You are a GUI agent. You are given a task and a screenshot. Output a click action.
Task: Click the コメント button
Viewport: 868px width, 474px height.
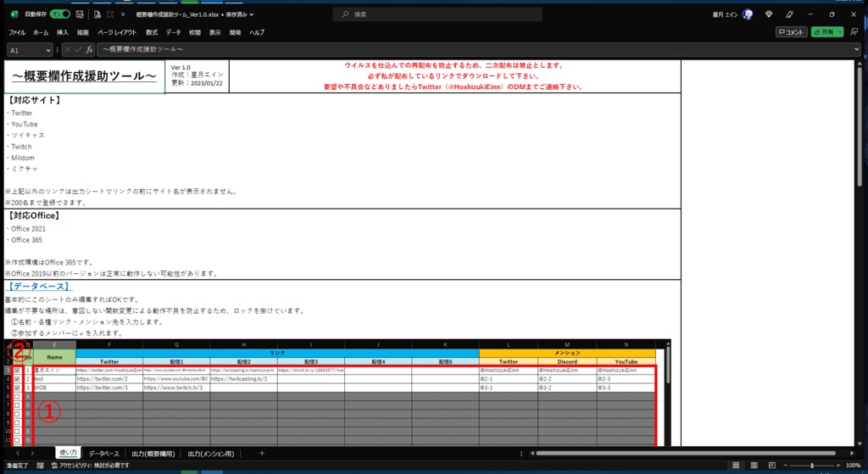coord(791,32)
